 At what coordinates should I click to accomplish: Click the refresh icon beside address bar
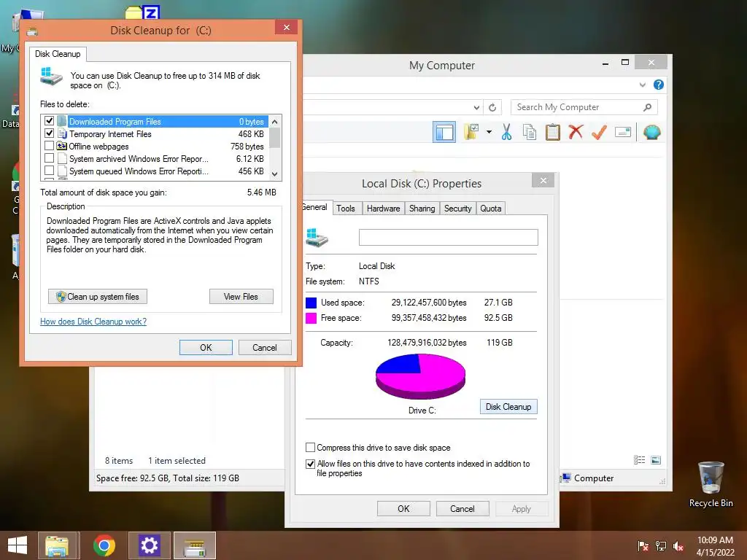coord(492,108)
